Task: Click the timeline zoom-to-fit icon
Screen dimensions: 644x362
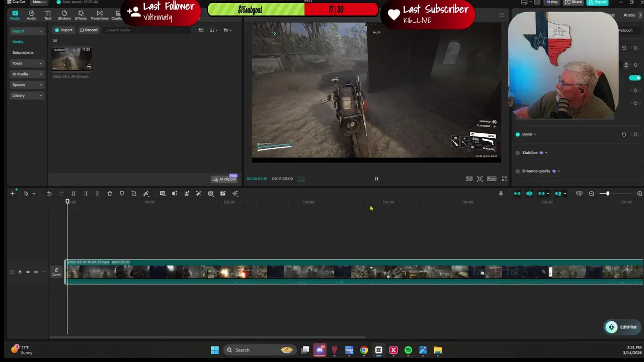Action: (579, 194)
